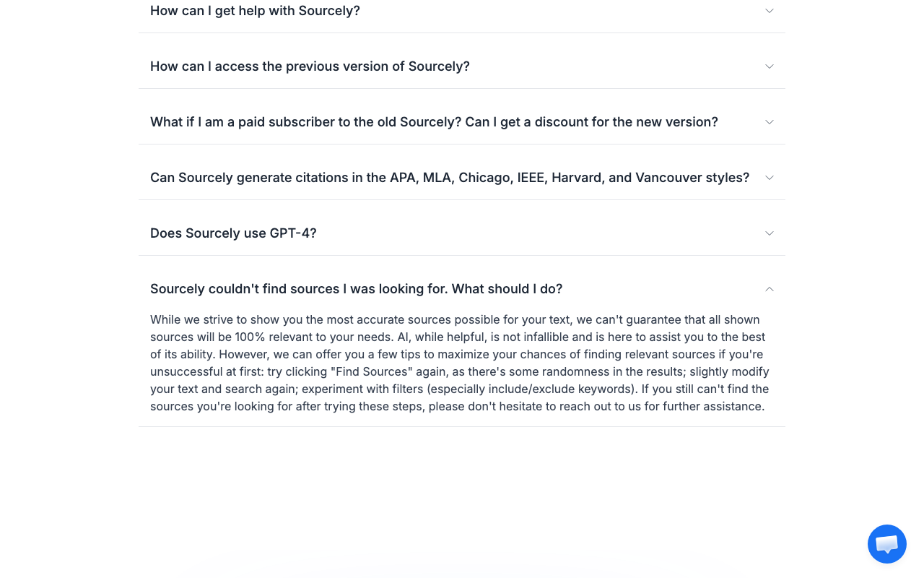
Task: Expand the paid subscriber discount question
Action: point(462,122)
